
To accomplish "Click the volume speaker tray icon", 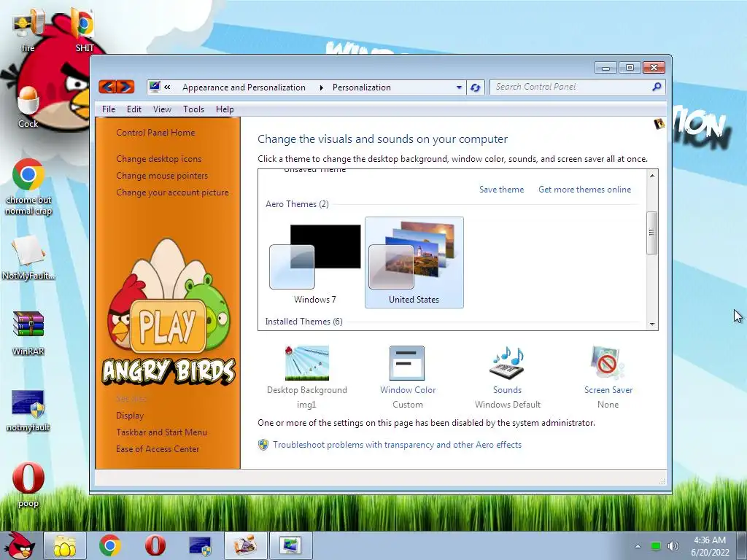I will (x=673, y=546).
